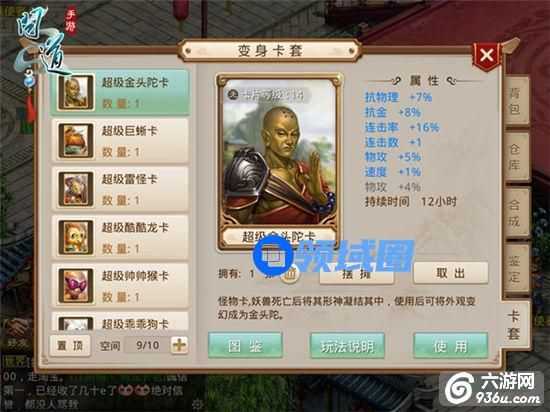Select the 超级乖乖狗卡 card icon
Screen dimensions: 550x412
(x=76, y=324)
